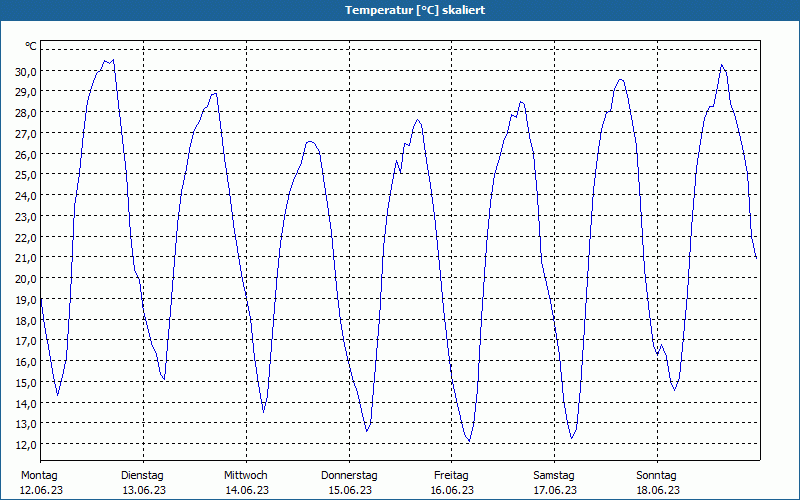Select the Montag 12.06.23 axis label
Screen dimensions: 800x500
tap(41, 483)
